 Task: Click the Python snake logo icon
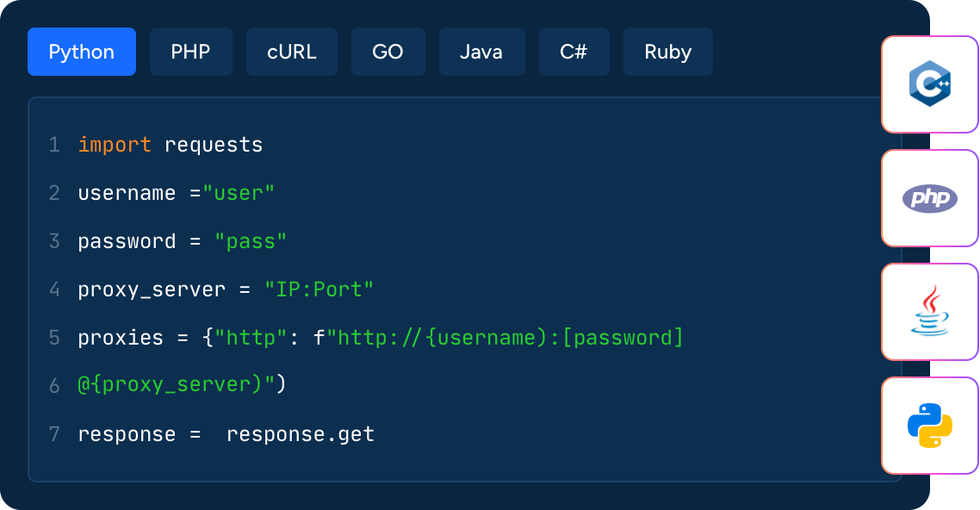(x=930, y=426)
